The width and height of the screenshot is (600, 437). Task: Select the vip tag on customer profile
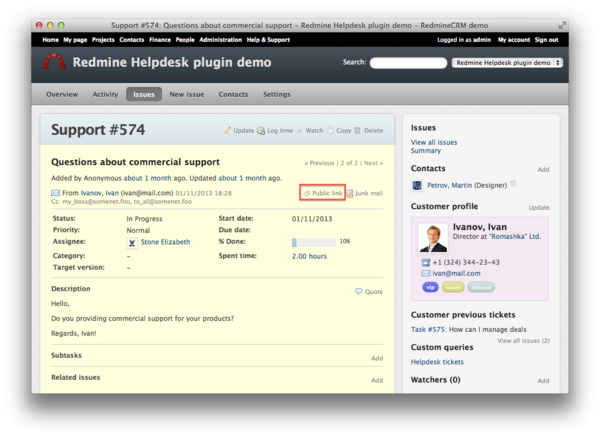[430, 286]
